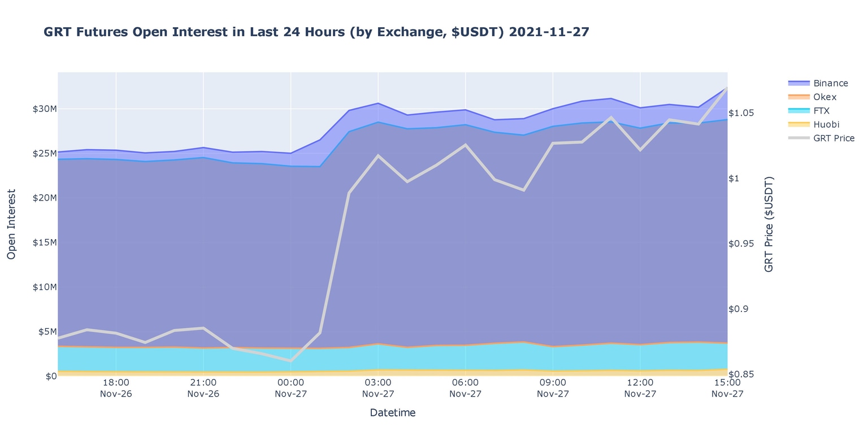
Task: Click the "Open Interest" y-axis title
Action: 11,224
